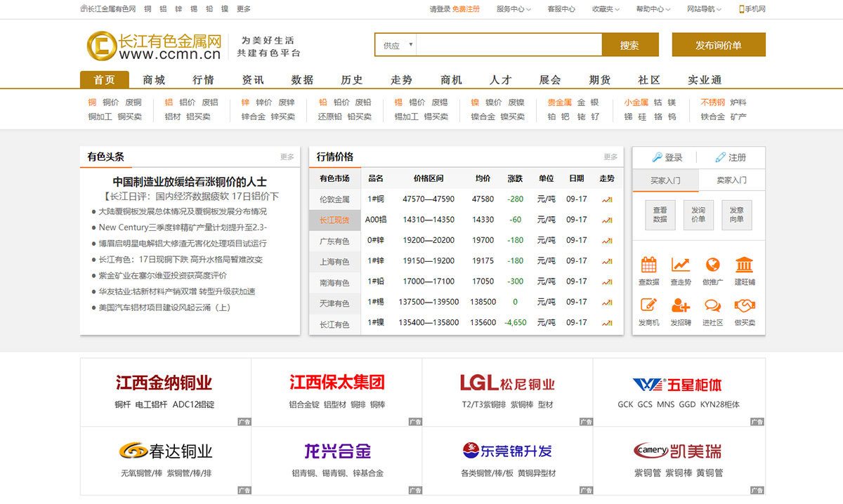Click 更多 in 行情价格 panel

610,157
